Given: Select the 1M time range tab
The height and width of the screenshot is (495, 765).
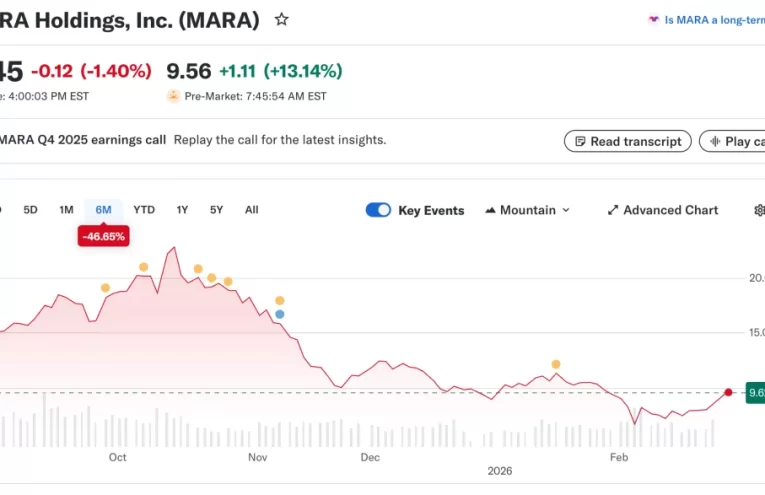Looking at the screenshot, I should point(66,210).
